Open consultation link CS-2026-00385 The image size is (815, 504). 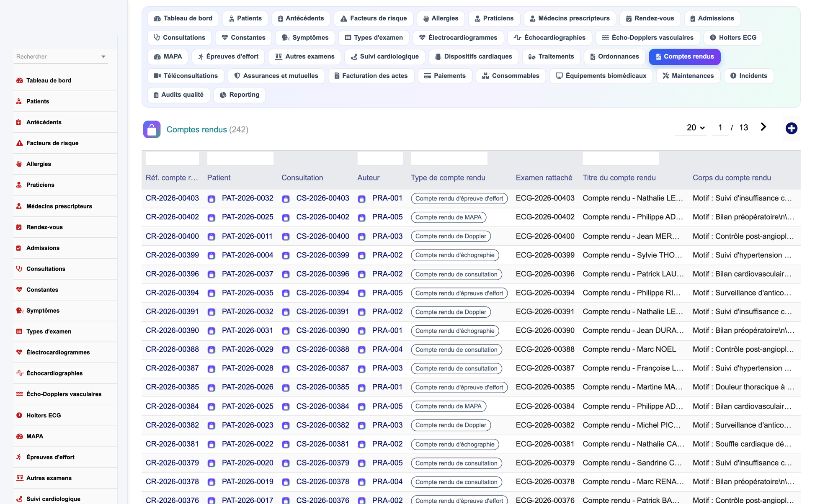coord(322,387)
